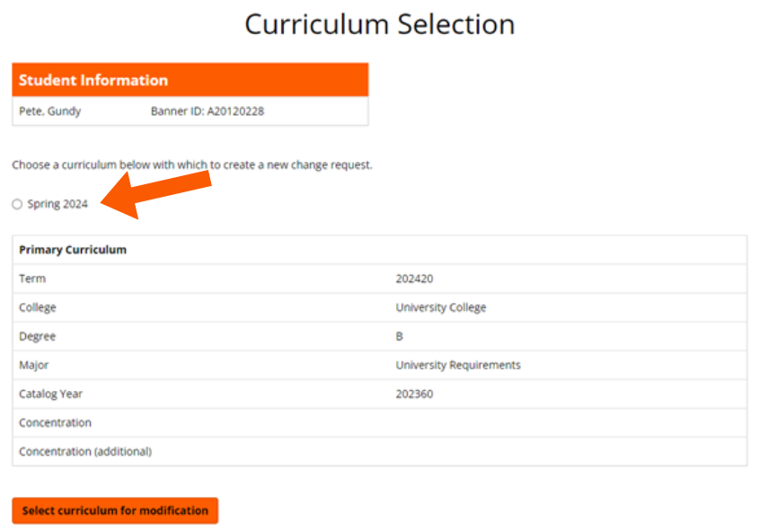Click the University Requirements major value
The image size is (760, 532).
pyautogui.click(x=458, y=365)
